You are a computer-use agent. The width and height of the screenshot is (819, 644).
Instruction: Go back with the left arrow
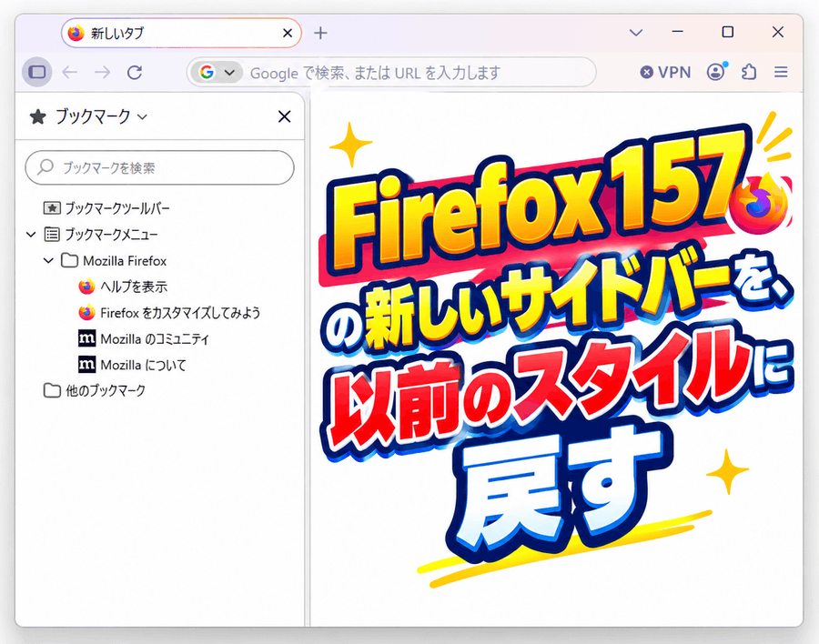(x=70, y=72)
